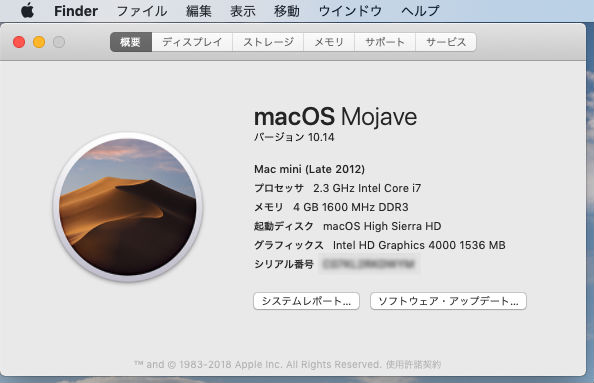
Task: Click the 4 GB 1600 MHz DDR3 value
Action: (351, 207)
